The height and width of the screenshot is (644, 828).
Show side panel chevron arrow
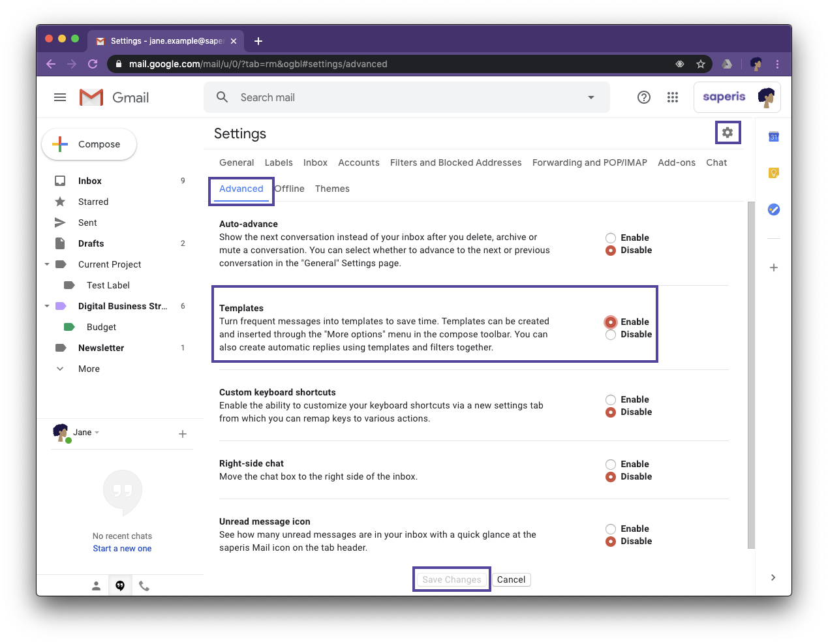point(773,577)
